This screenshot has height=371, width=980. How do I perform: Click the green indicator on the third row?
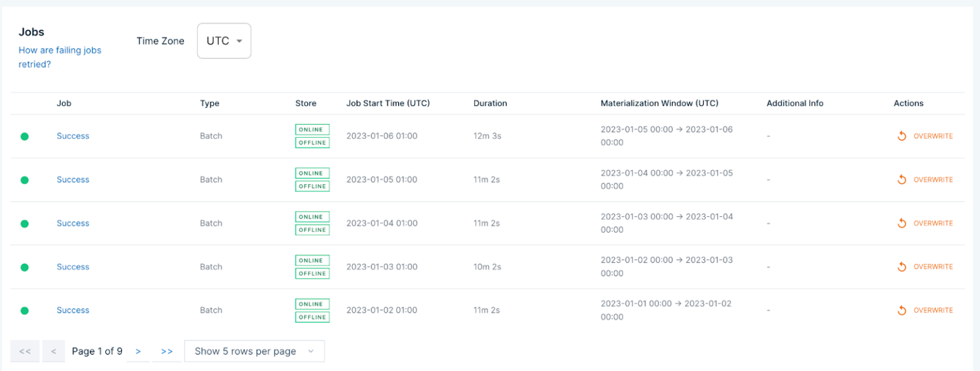(24, 223)
